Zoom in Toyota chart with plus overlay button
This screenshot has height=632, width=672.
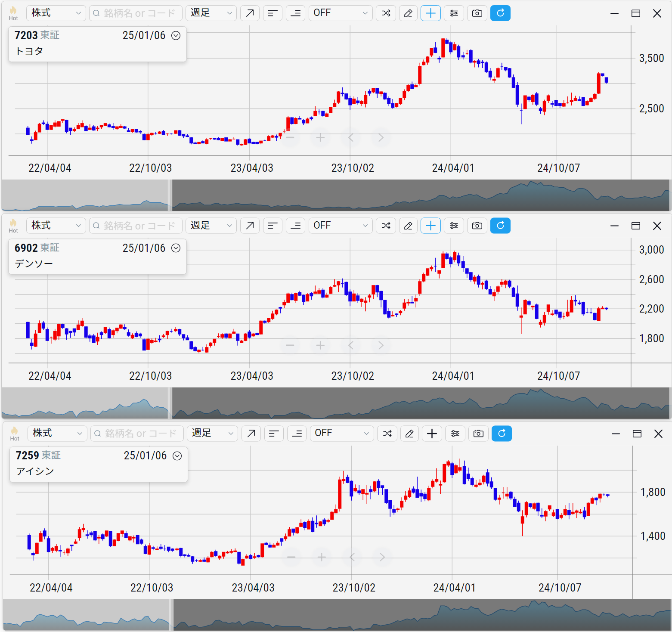pyautogui.click(x=320, y=137)
